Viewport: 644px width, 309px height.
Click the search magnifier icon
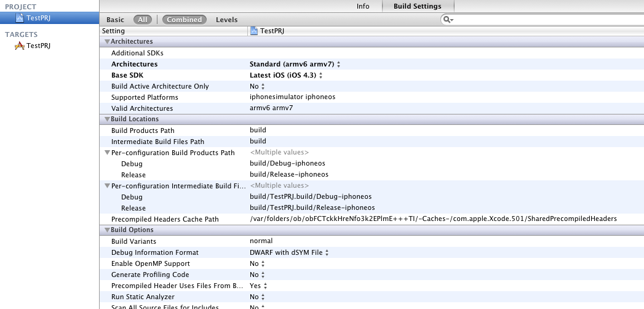[x=448, y=20]
